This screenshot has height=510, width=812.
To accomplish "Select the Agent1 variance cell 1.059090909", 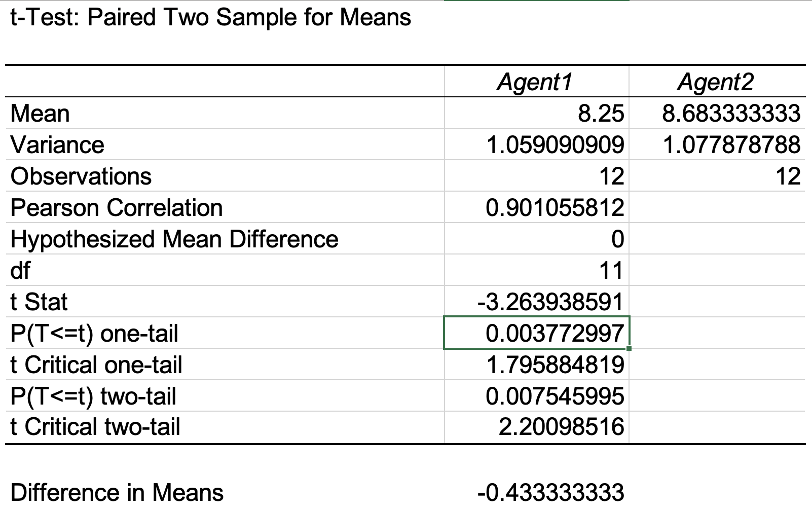I will [555, 145].
